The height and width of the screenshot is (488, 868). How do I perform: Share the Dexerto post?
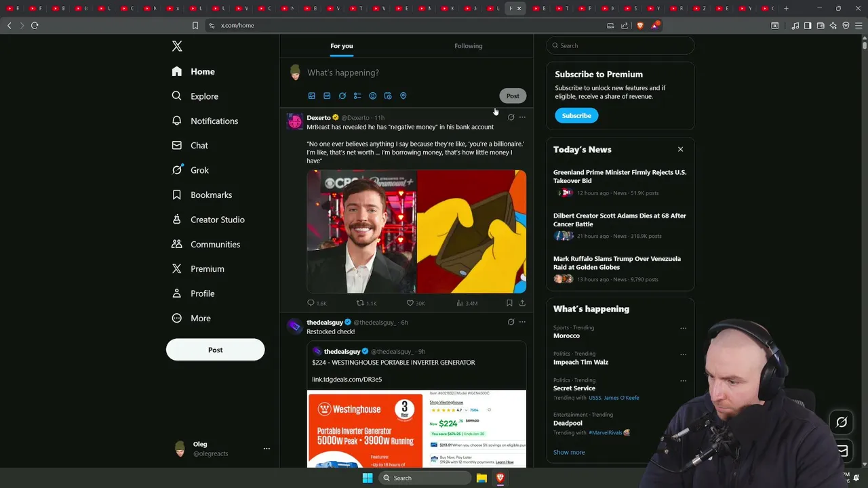[522, 303]
